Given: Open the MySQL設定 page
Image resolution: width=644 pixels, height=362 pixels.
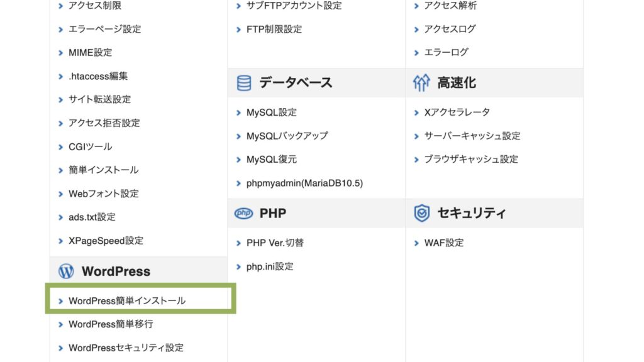Looking at the screenshot, I should click(271, 112).
